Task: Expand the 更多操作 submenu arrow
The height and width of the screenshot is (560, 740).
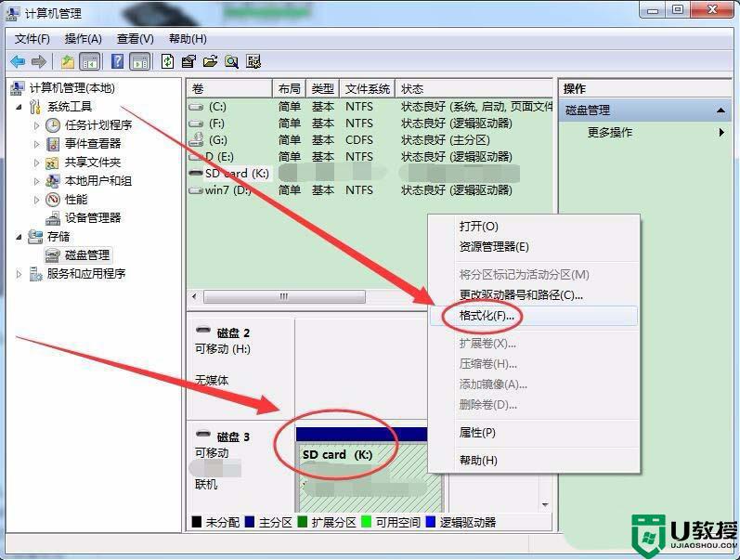Action: (x=721, y=132)
